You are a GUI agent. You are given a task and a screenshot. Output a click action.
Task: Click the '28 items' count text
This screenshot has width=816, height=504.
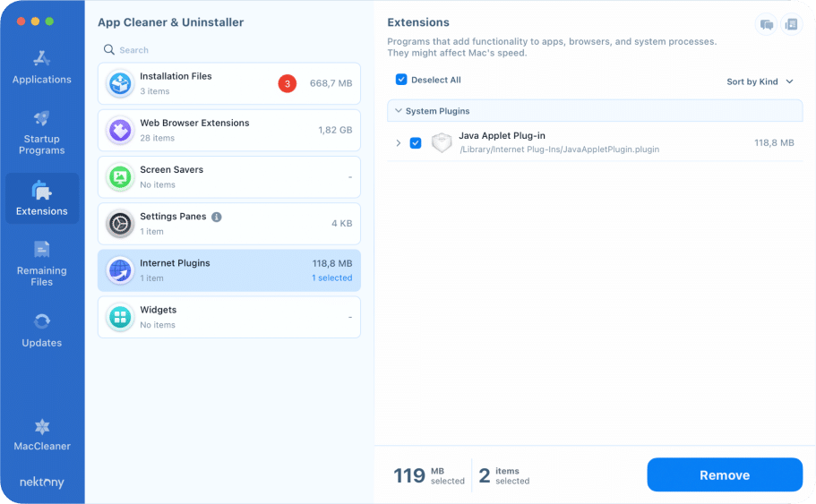tap(157, 138)
